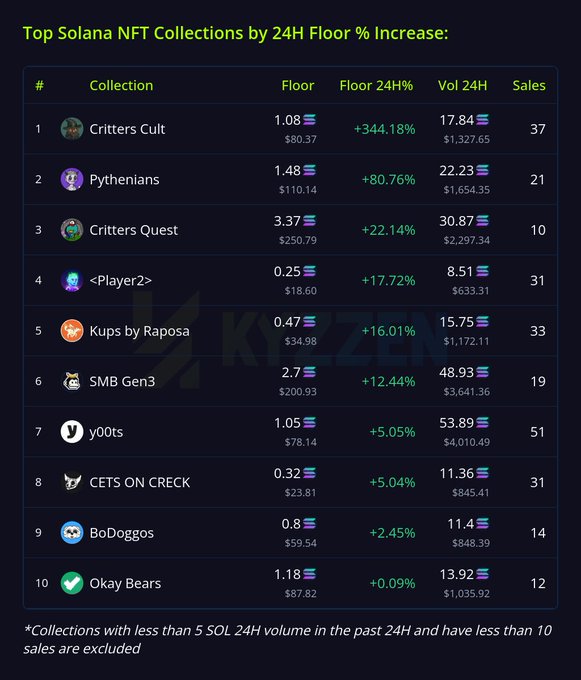Click the BoDoggos dog avatar
This screenshot has width=581, height=680.
(72, 533)
